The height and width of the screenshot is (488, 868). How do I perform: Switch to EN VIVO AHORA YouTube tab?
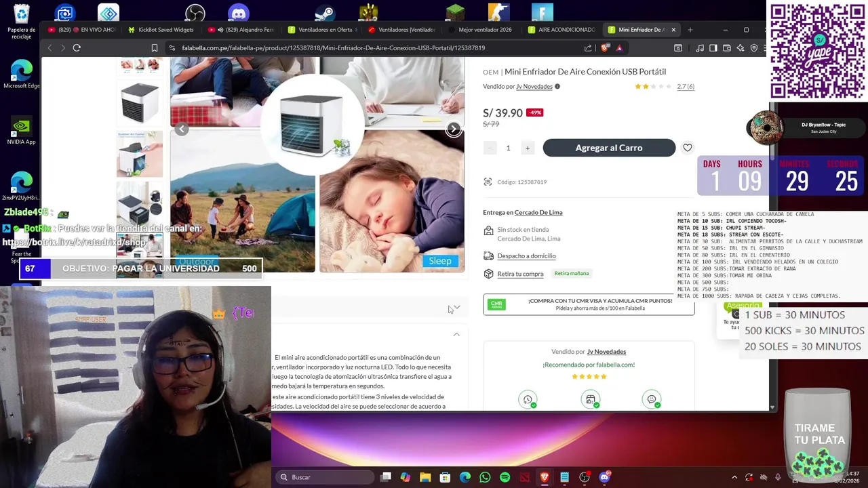pos(81,30)
